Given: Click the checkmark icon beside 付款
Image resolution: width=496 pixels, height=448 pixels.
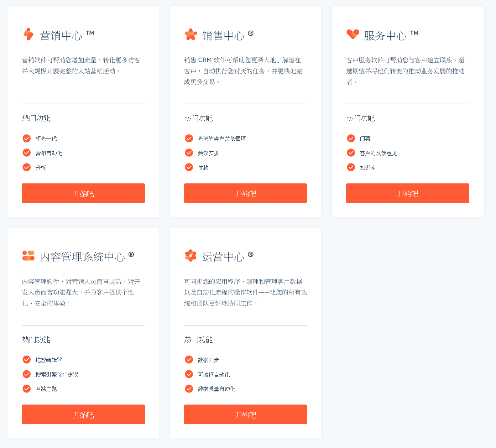Looking at the screenshot, I should pyautogui.click(x=189, y=167).
